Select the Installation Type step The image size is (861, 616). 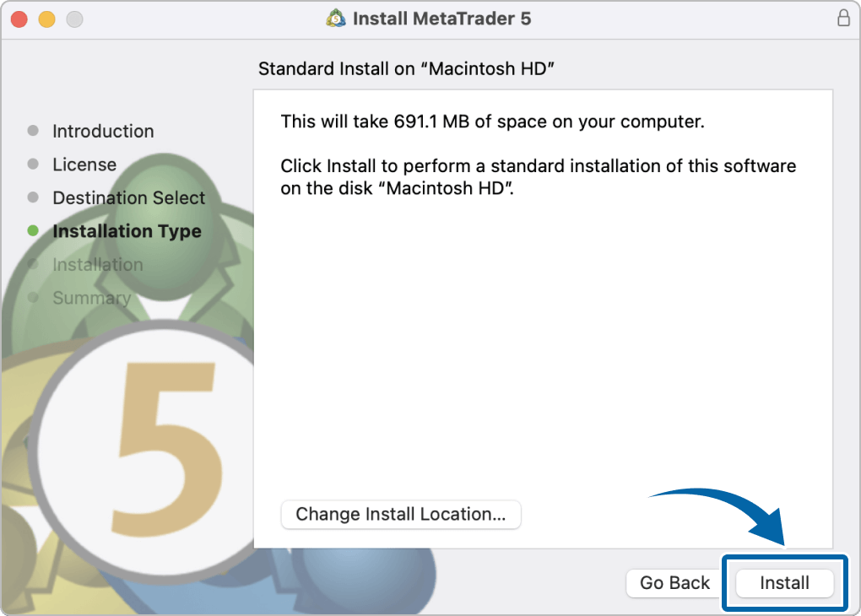127,231
